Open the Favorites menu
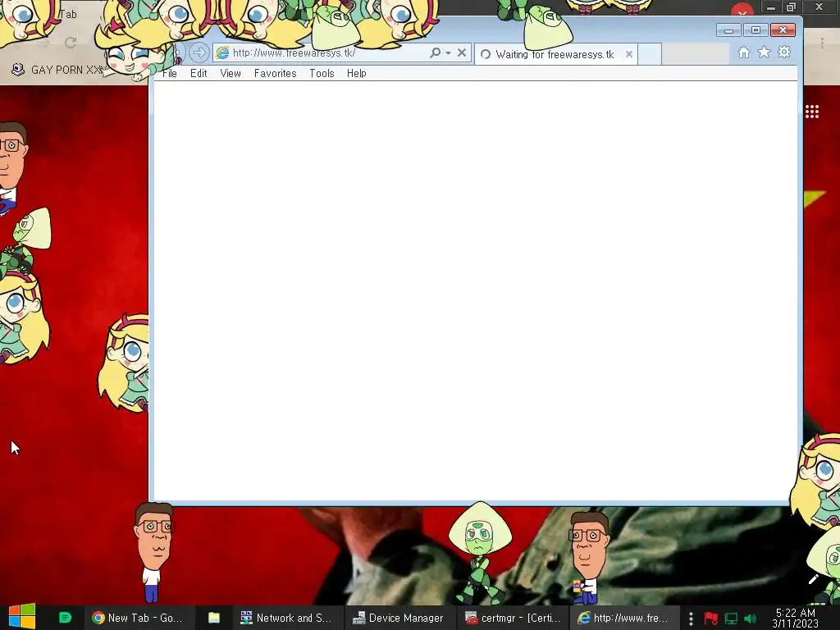This screenshot has height=630, width=840. coord(275,73)
